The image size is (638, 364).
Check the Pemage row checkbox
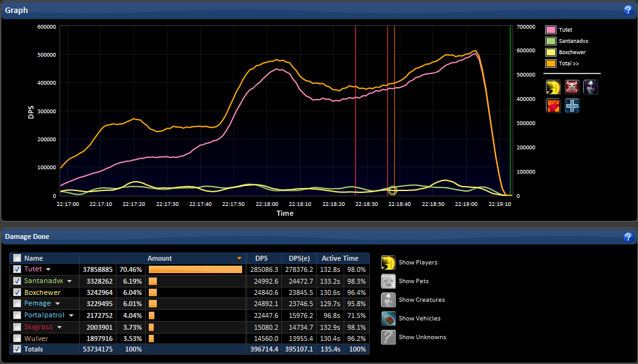point(17,304)
